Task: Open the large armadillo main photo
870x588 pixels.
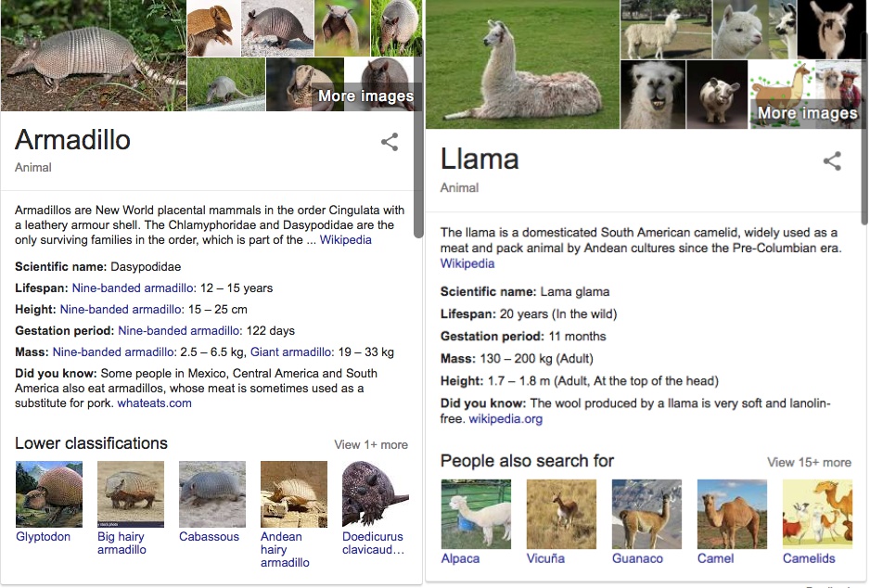Action: tap(93, 56)
